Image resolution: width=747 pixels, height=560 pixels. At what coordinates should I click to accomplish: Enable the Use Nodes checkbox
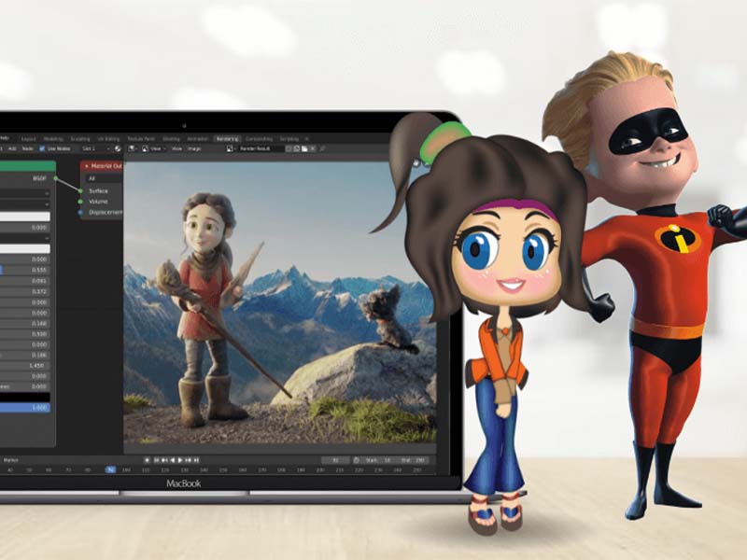41,147
